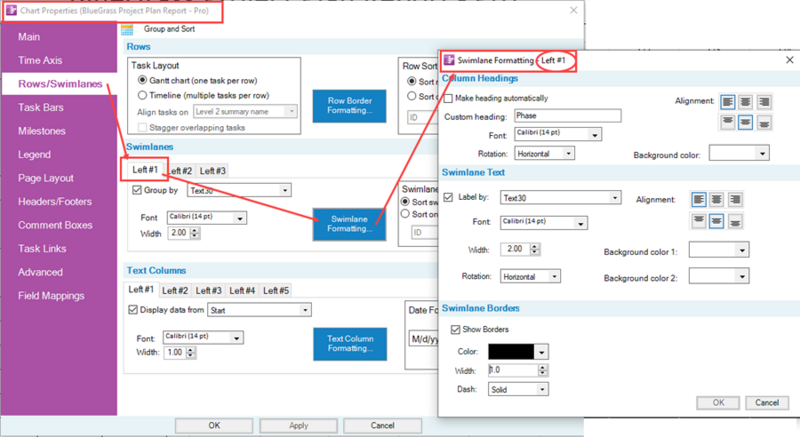Center-align the column heading horizontally

[745, 102]
